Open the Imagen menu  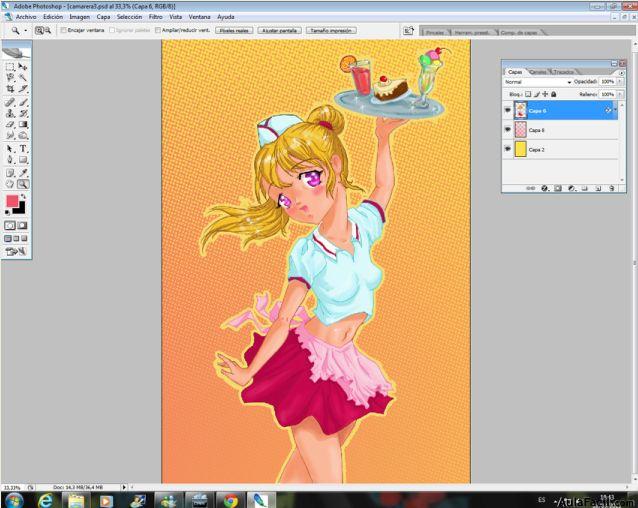coord(79,17)
